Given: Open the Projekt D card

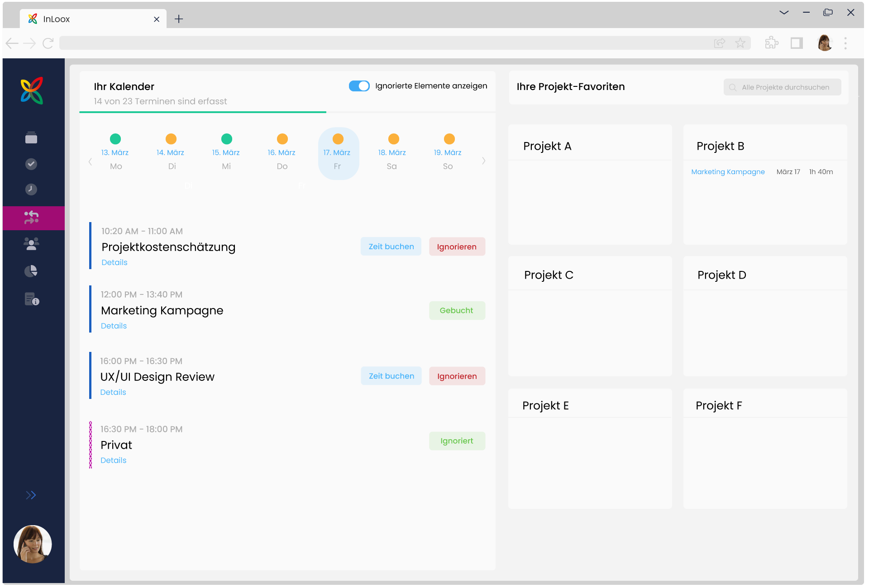Looking at the screenshot, I should pyautogui.click(x=765, y=316).
